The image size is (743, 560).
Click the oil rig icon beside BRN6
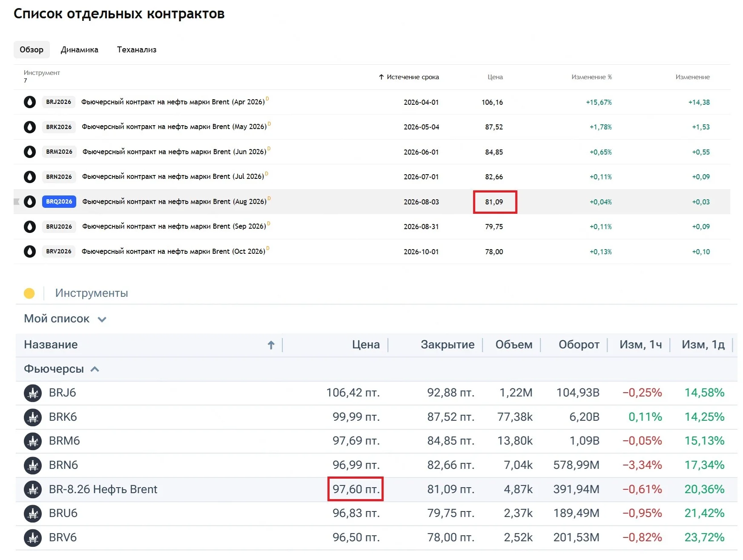pyautogui.click(x=33, y=465)
